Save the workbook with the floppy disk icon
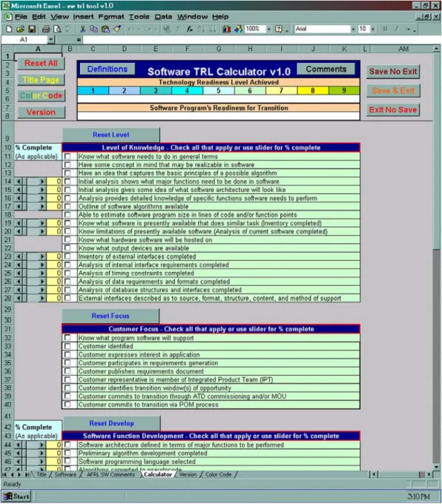 click(x=32, y=29)
